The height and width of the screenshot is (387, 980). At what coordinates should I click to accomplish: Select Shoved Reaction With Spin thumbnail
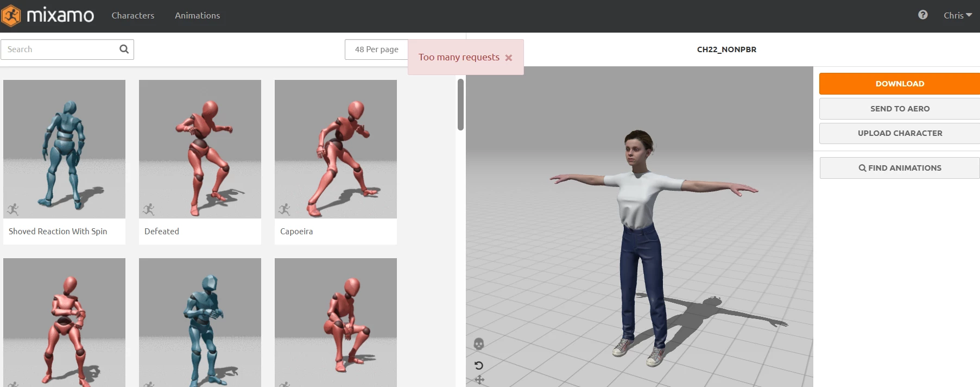point(64,149)
